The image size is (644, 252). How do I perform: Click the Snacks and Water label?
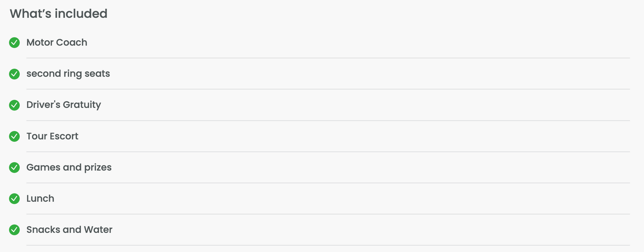pos(69,229)
